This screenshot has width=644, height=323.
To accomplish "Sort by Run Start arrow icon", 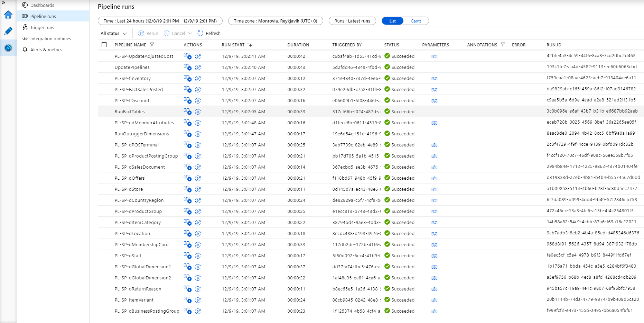I will (x=250, y=45).
